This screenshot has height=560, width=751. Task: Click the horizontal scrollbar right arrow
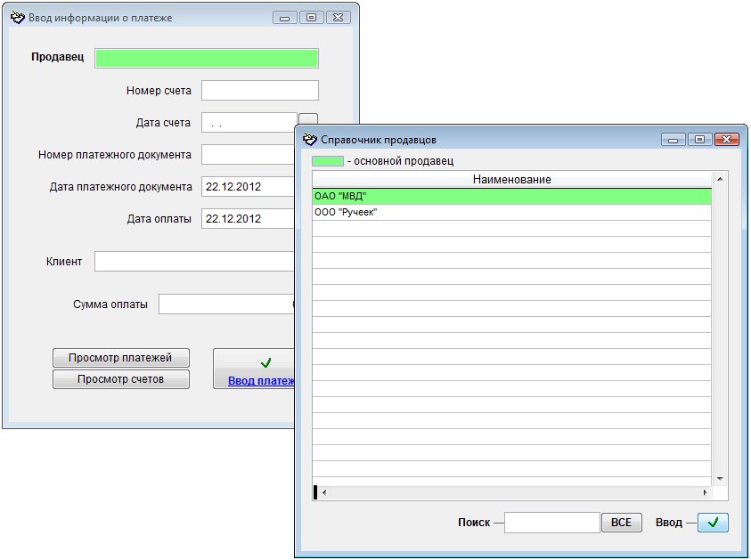coord(705,492)
